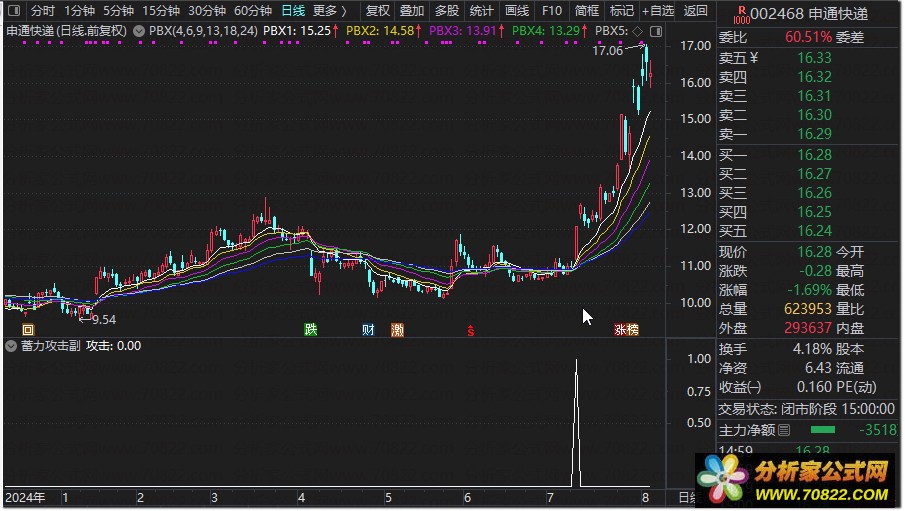The width and height of the screenshot is (905, 511).
Task: Click month 8 on the time axis
Action: coord(645,498)
